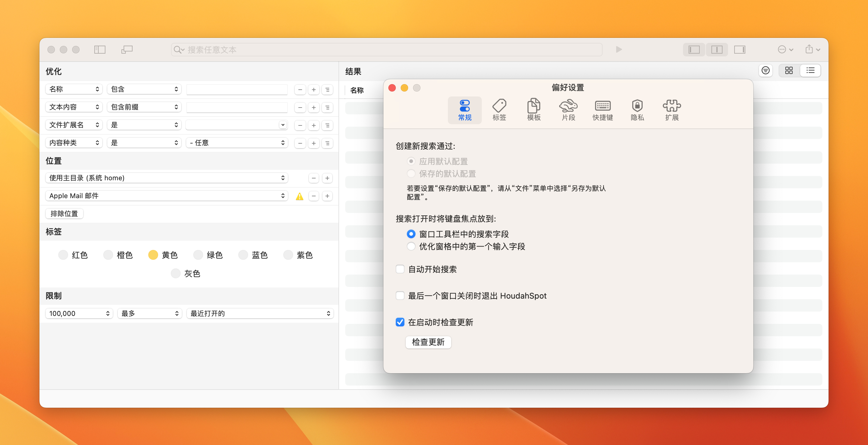Remove the Apple Mail 邮件 location
Screen dimensions: 868x445
click(x=314, y=196)
